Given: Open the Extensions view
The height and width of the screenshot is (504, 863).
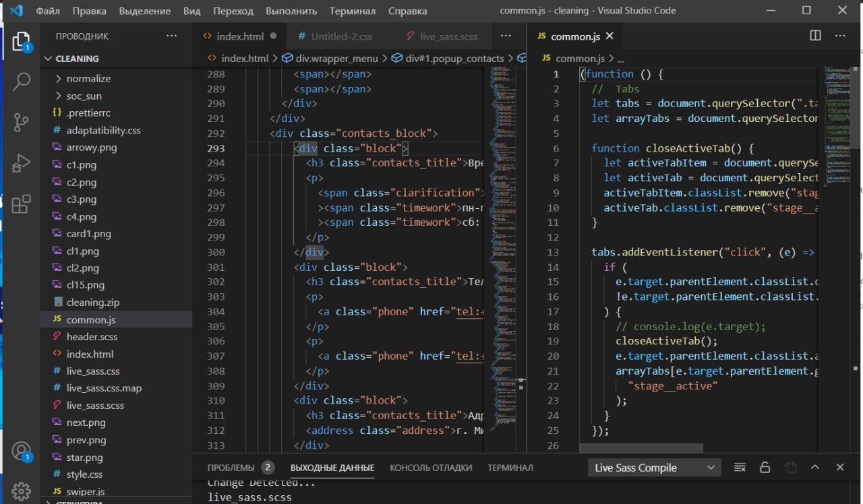Looking at the screenshot, I should point(22,203).
